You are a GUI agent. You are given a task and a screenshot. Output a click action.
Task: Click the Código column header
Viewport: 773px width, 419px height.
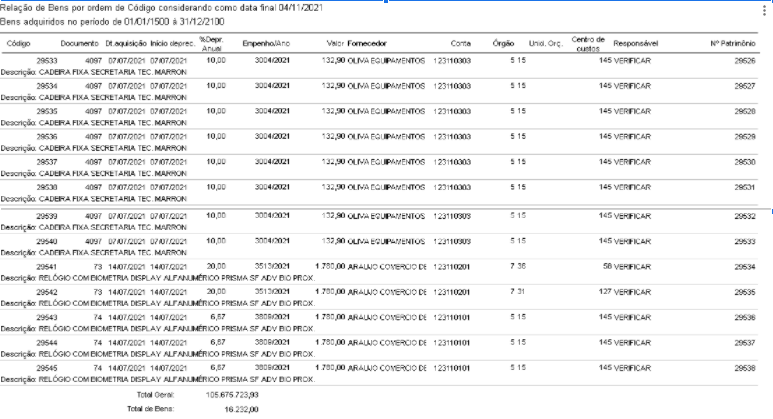point(18,45)
